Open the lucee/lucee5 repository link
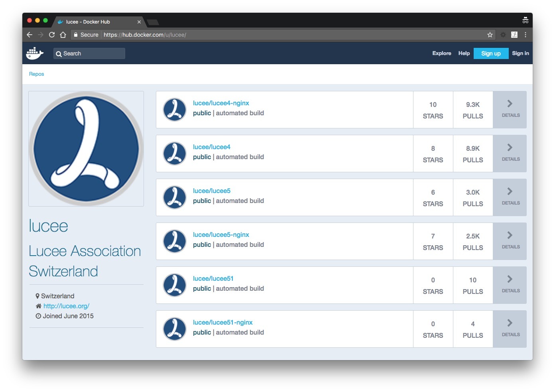Viewport: 555px width, 392px height. pyautogui.click(x=212, y=191)
